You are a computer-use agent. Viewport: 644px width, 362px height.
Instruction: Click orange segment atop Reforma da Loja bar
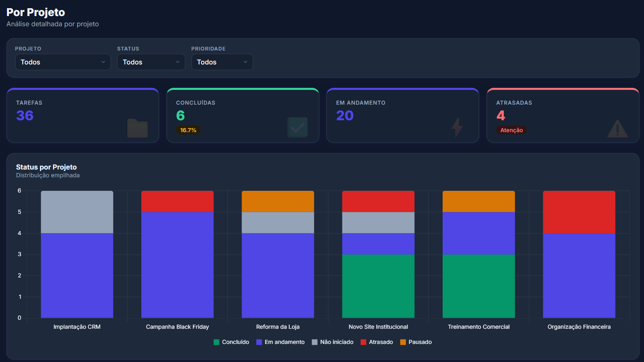[x=278, y=202]
